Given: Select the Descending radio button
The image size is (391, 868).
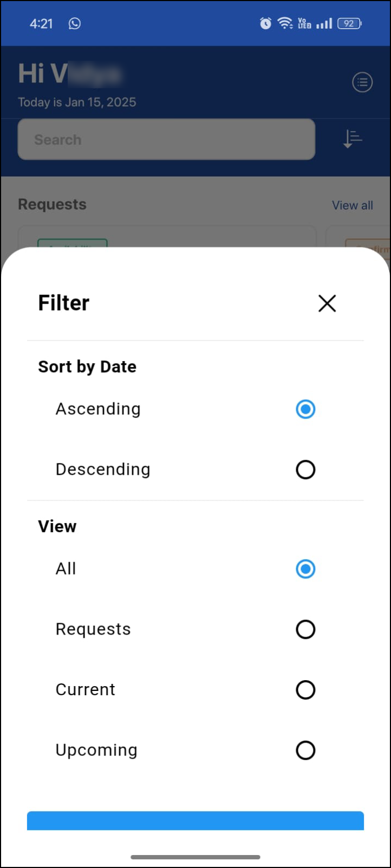Looking at the screenshot, I should point(305,469).
